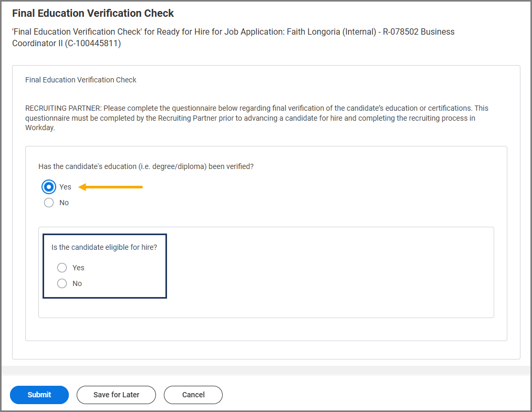Click the bold Final Education Verification Check heading
Image resolution: width=532 pixels, height=412 pixels.
[x=93, y=13]
